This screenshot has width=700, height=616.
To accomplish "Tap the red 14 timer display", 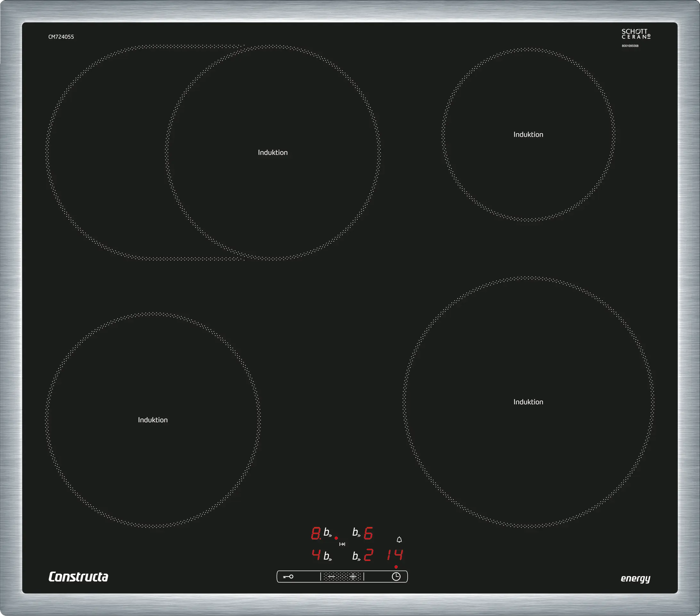I will (x=395, y=555).
